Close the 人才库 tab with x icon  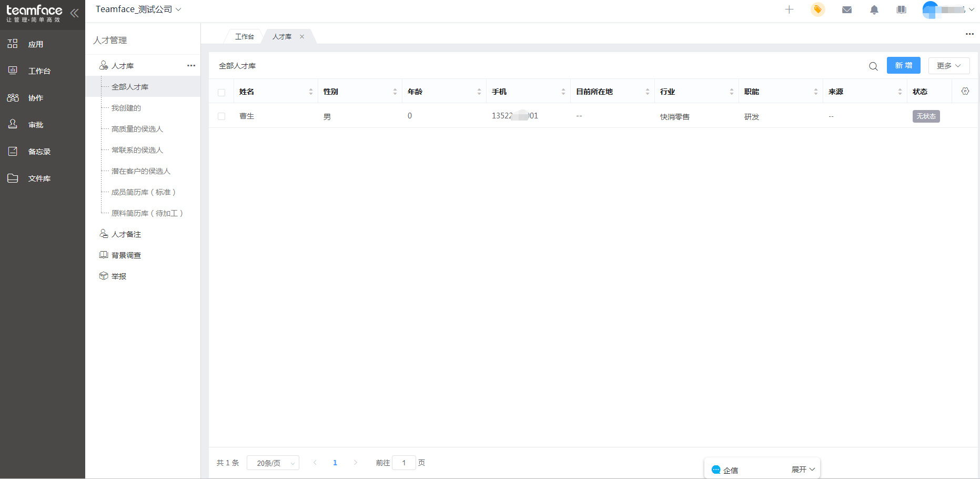pyautogui.click(x=302, y=36)
